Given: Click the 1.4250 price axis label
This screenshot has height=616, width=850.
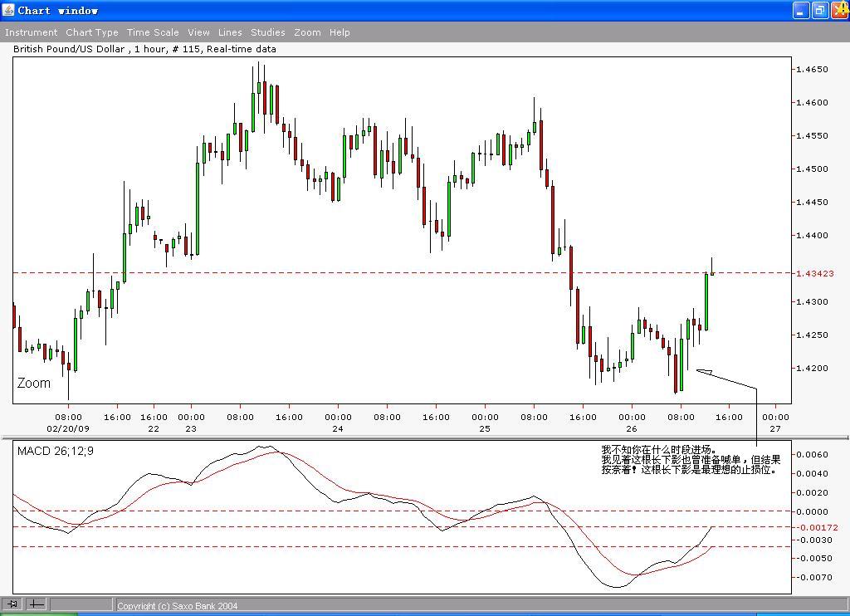Looking at the screenshot, I should pyautogui.click(x=812, y=335).
